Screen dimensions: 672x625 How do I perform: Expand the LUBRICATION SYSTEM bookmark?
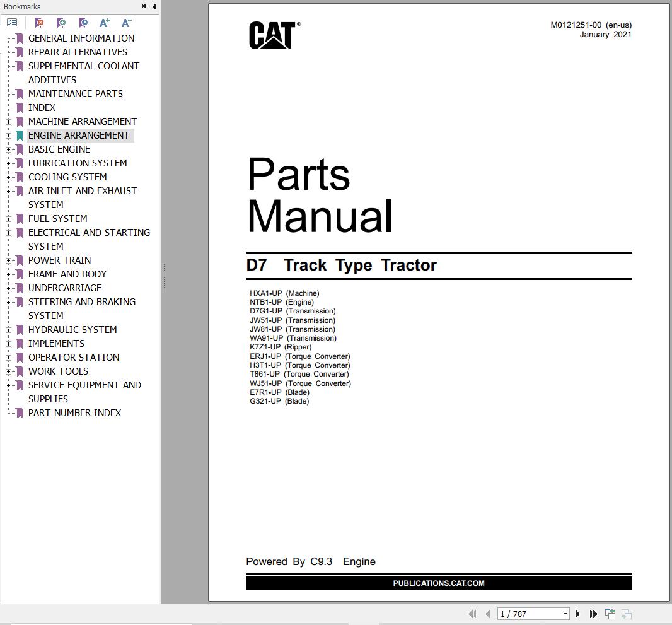pyautogui.click(x=8, y=163)
